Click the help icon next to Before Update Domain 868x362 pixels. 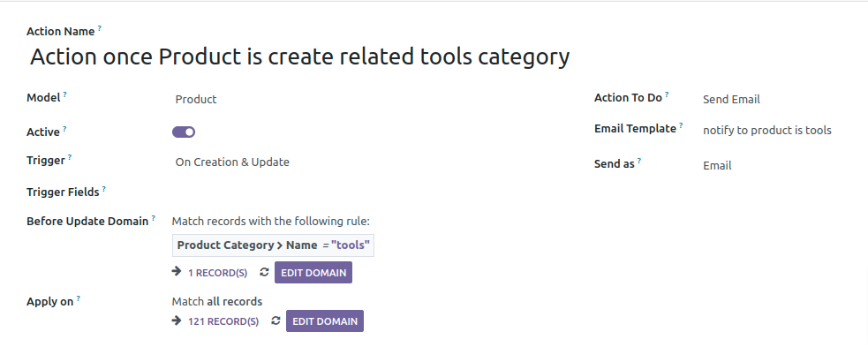(x=154, y=218)
